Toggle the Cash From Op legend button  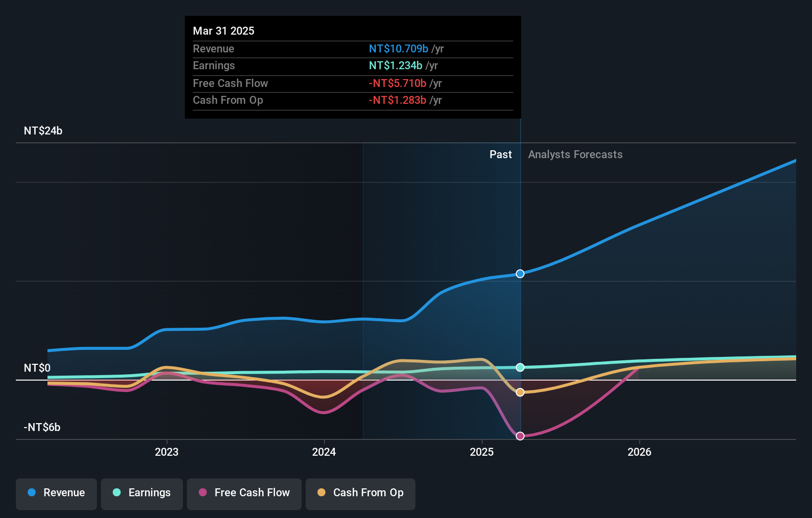(361, 494)
